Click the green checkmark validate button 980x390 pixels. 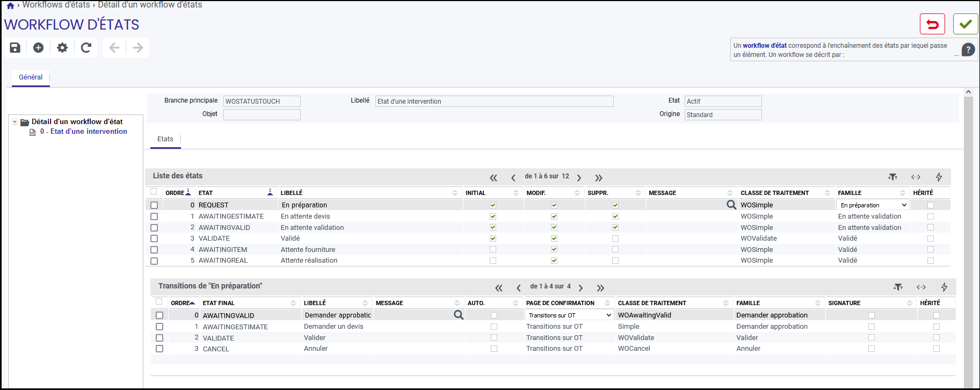tap(966, 24)
